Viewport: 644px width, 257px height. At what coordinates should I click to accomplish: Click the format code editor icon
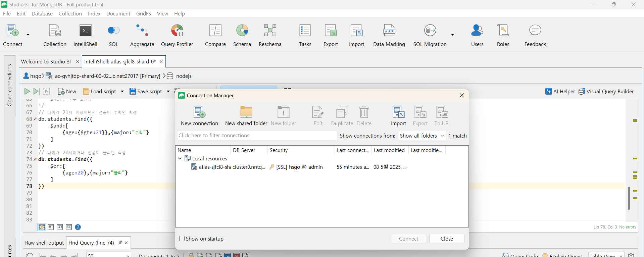tap(51, 227)
